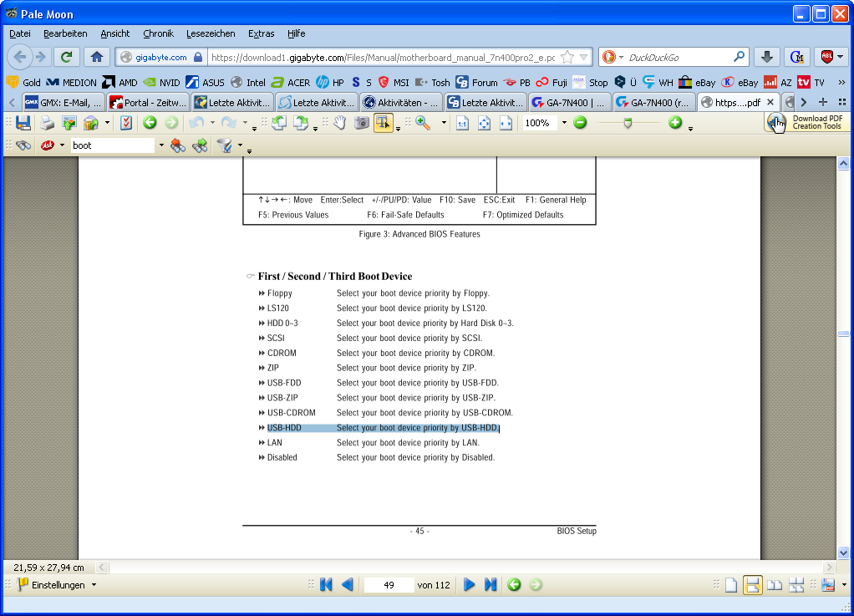Go to previous page blue arrow
The height and width of the screenshot is (616, 854).
[347, 585]
